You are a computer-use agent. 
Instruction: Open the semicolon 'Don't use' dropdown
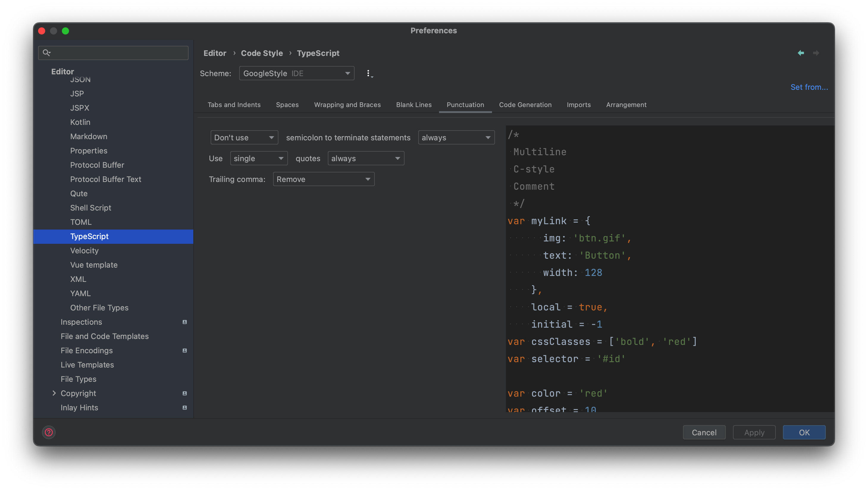click(x=244, y=137)
